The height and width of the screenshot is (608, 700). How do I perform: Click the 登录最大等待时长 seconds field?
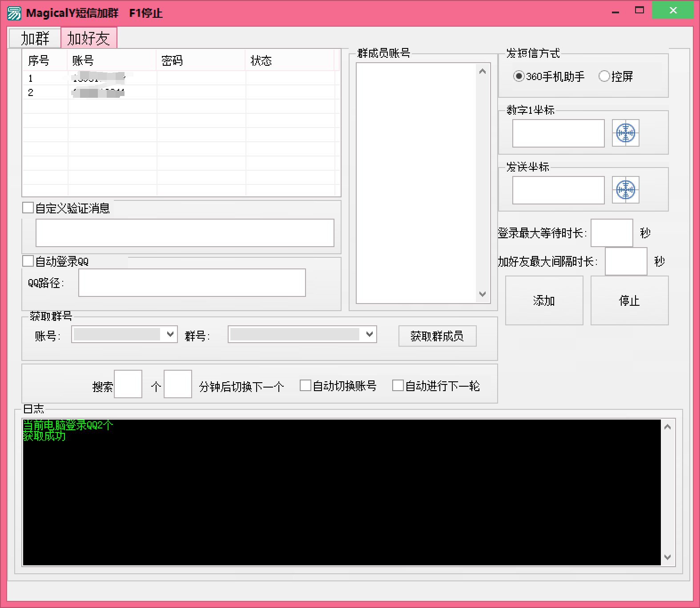point(612,233)
